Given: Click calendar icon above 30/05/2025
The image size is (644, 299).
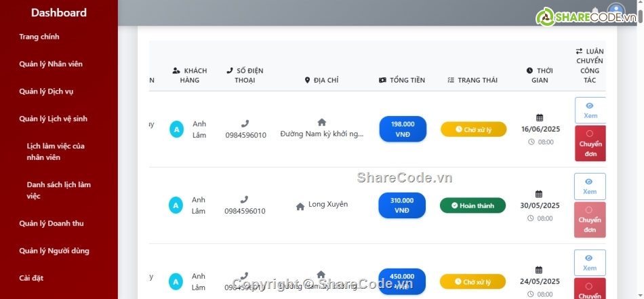Looking at the screenshot, I should pos(539,194).
